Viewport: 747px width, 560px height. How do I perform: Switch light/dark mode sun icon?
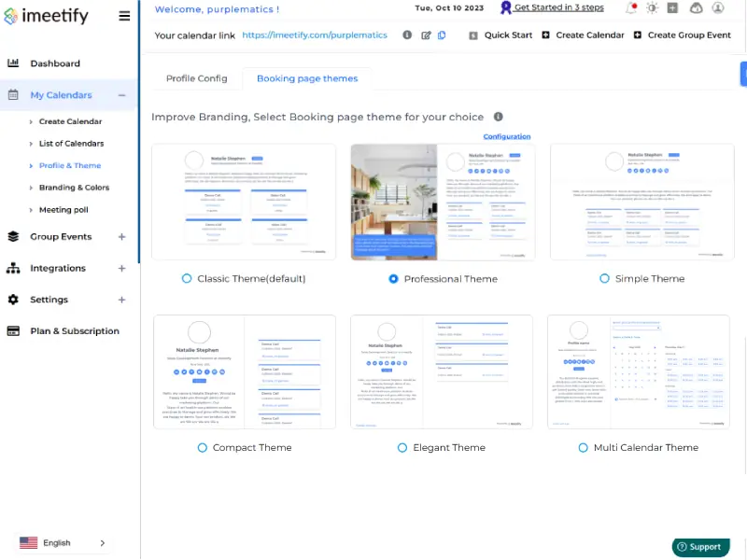click(x=652, y=7)
